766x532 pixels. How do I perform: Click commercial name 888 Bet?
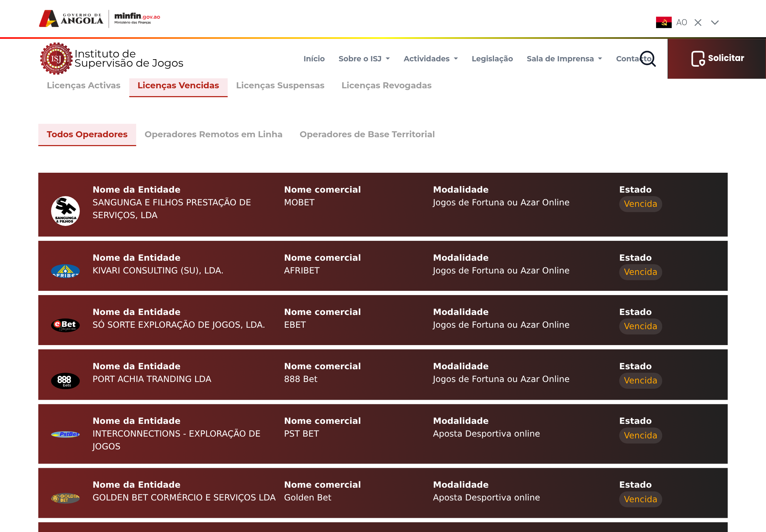[x=301, y=379]
